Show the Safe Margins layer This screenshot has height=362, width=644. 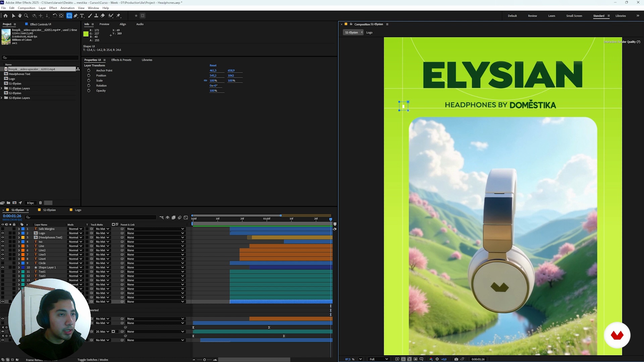click(3, 229)
